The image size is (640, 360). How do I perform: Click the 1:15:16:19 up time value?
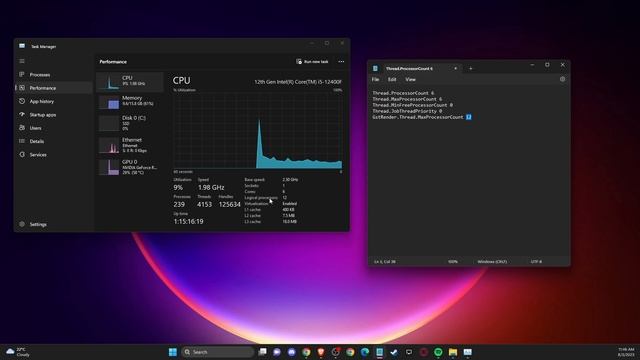tap(189, 221)
